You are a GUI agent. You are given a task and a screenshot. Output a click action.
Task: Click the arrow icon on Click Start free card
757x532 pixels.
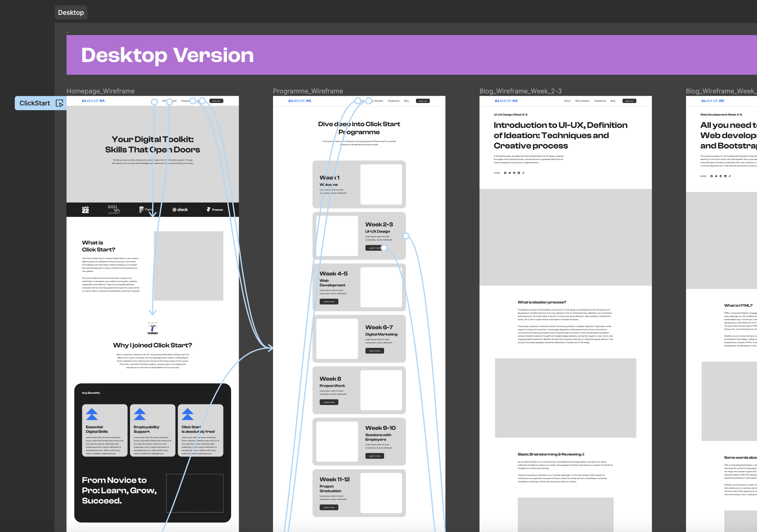coord(187,414)
